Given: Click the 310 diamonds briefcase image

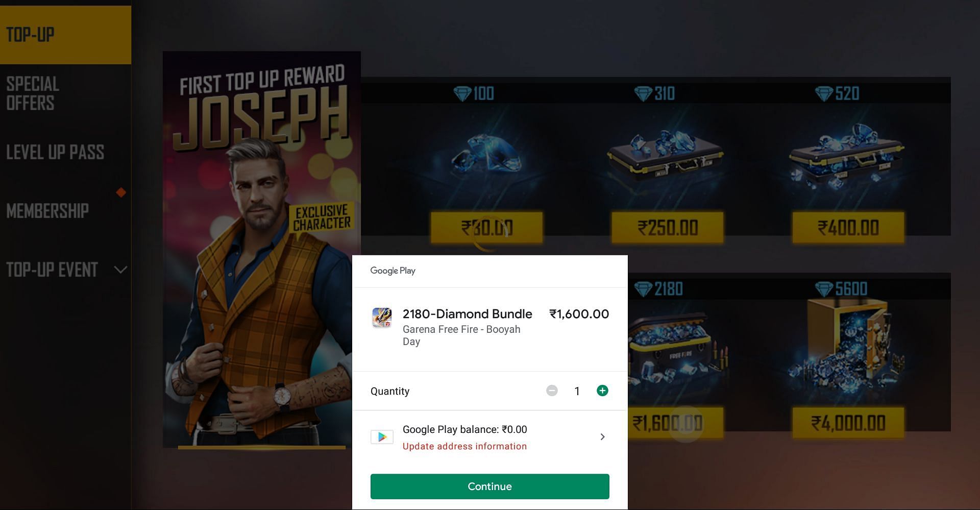Looking at the screenshot, I should pyautogui.click(x=665, y=155).
